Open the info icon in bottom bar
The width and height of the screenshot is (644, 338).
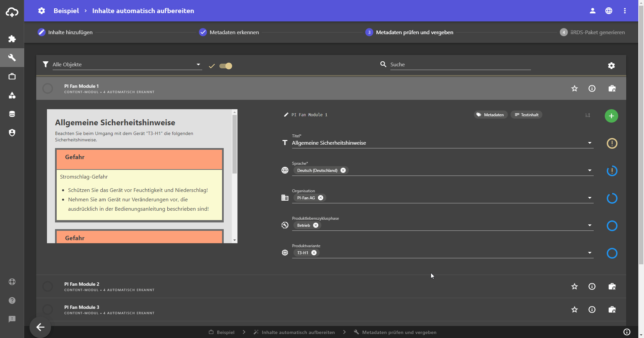click(627, 332)
